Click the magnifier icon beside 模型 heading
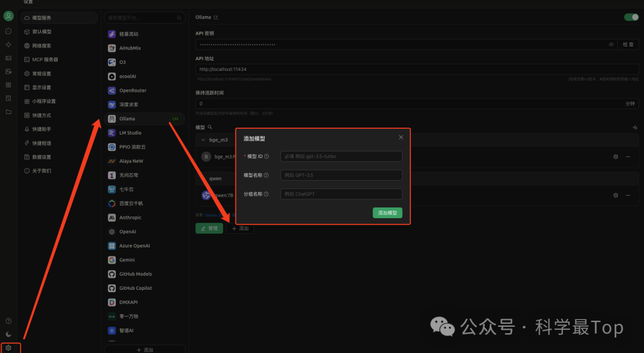Image resolution: width=644 pixels, height=353 pixels. (210, 128)
